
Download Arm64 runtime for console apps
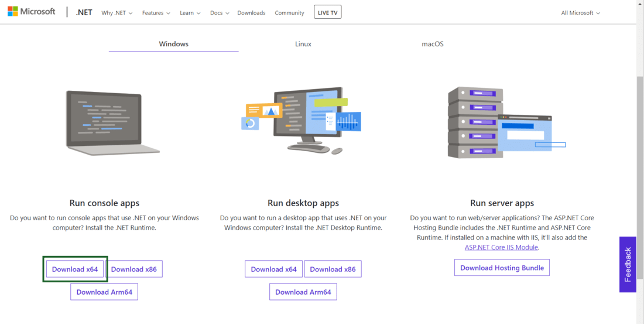(104, 292)
